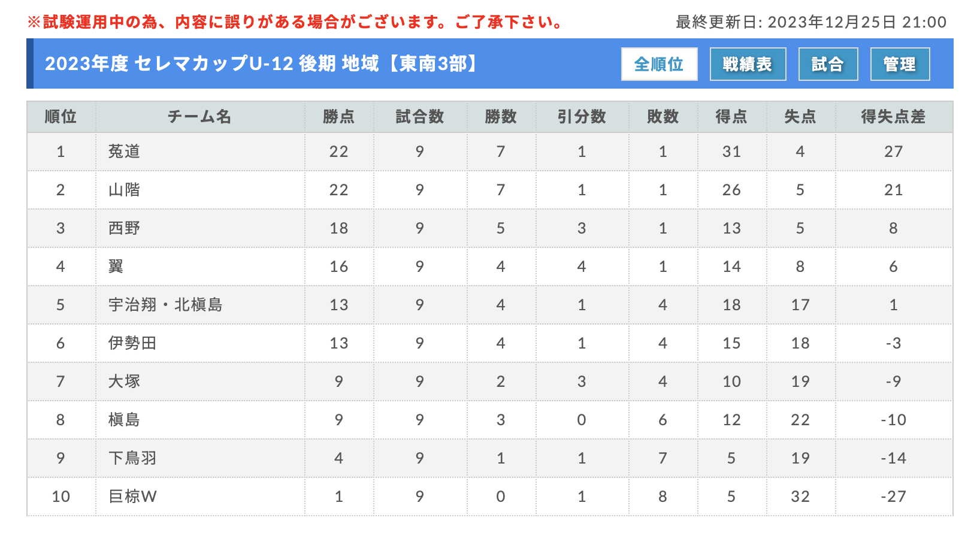The width and height of the screenshot is (980, 533).
Task: Select team 宇治翔・北槇島 row
Action: (x=490, y=305)
